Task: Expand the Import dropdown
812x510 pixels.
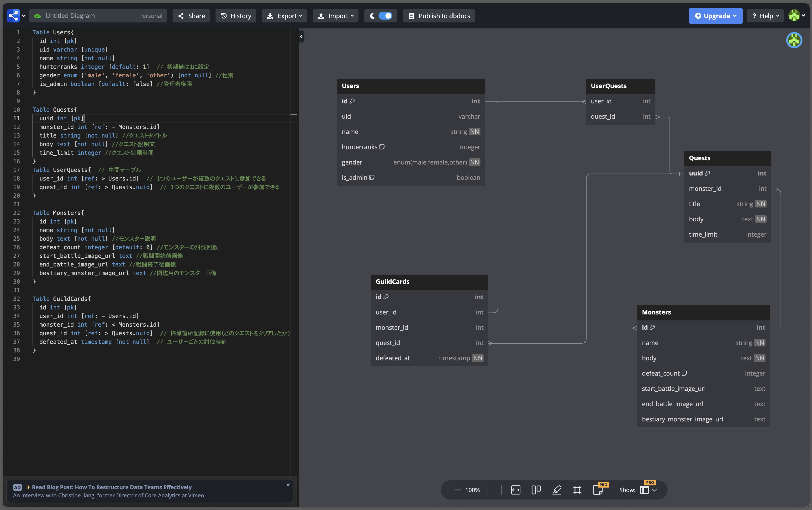Action: click(336, 16)
